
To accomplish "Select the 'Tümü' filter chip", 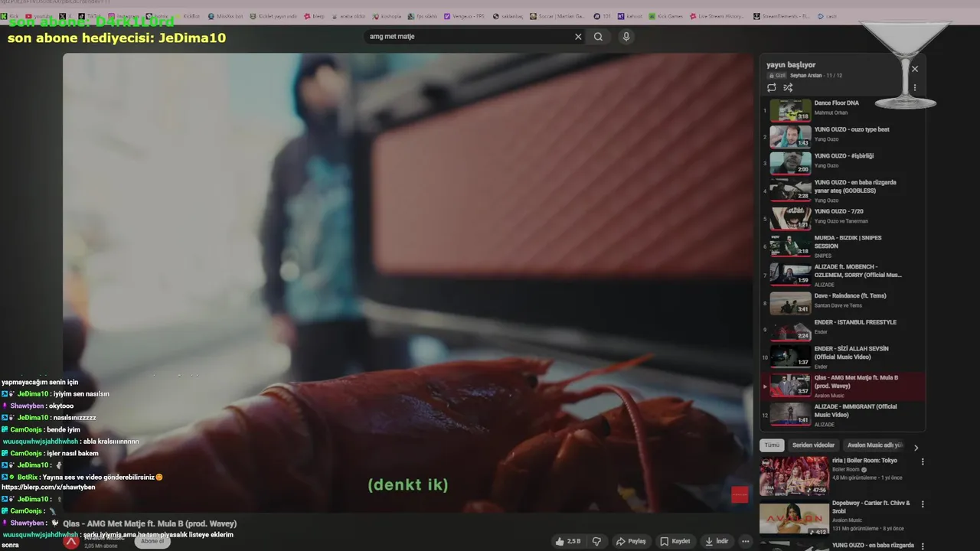I will pos(772,445).
